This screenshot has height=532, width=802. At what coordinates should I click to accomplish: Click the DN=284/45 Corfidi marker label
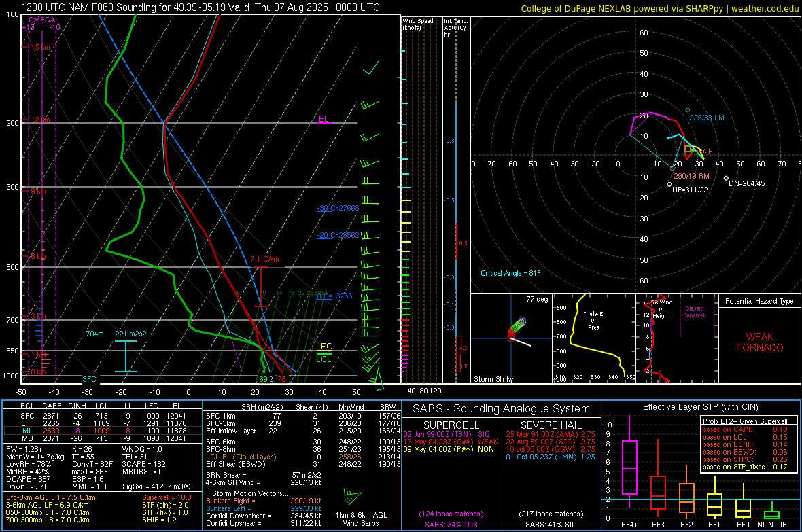pyautogui.click(x=747, y=183)
